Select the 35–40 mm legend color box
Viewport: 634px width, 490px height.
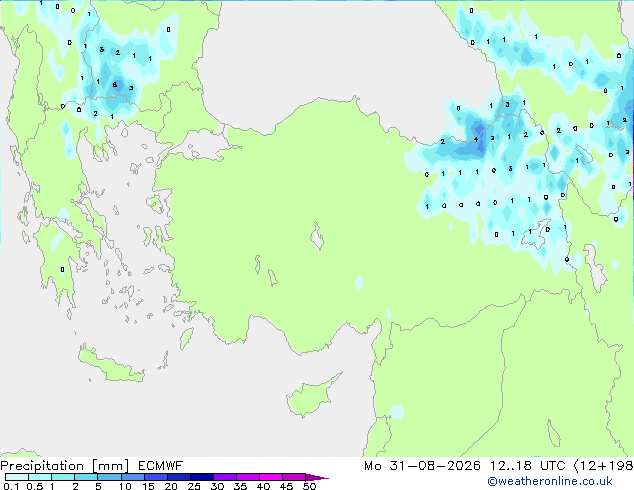248,477
